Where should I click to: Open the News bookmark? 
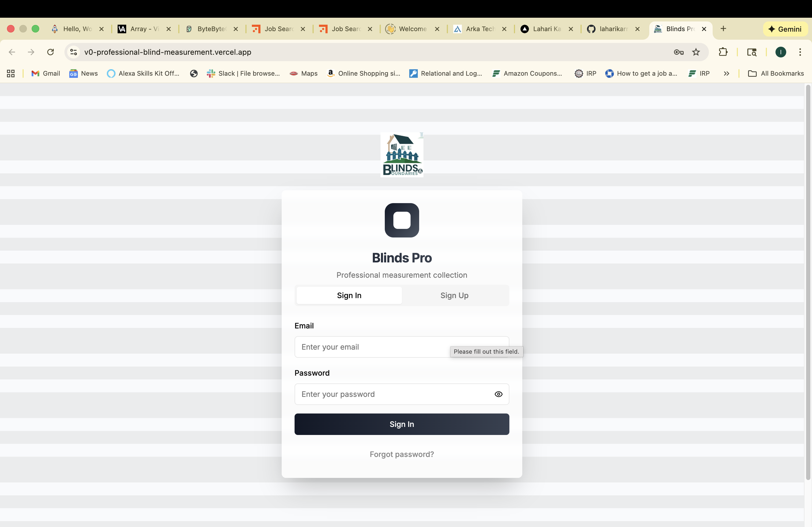(84, 74)
